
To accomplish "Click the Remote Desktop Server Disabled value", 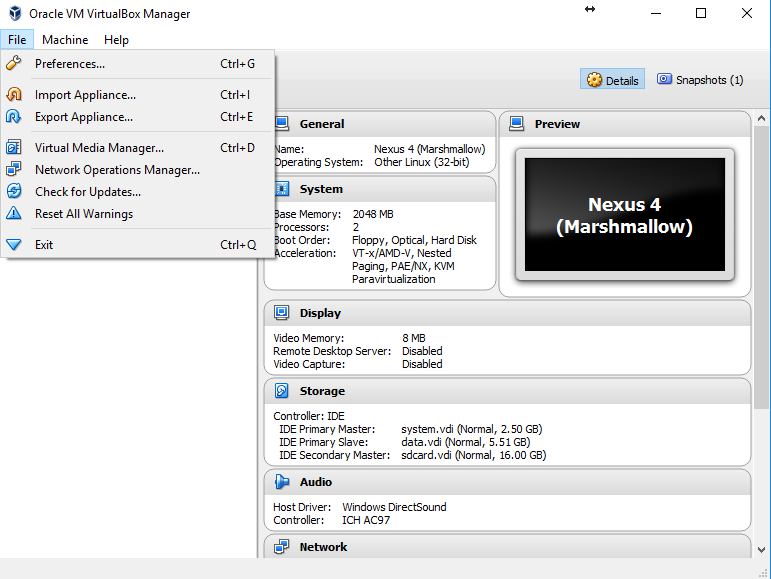I will coord(422,351).
